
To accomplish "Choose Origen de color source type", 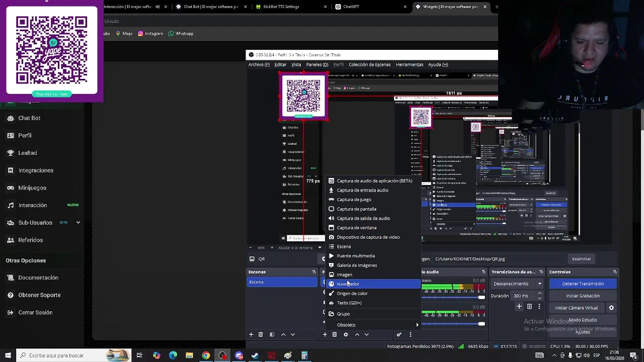I will pyautogui.click(x=373, y=294).
